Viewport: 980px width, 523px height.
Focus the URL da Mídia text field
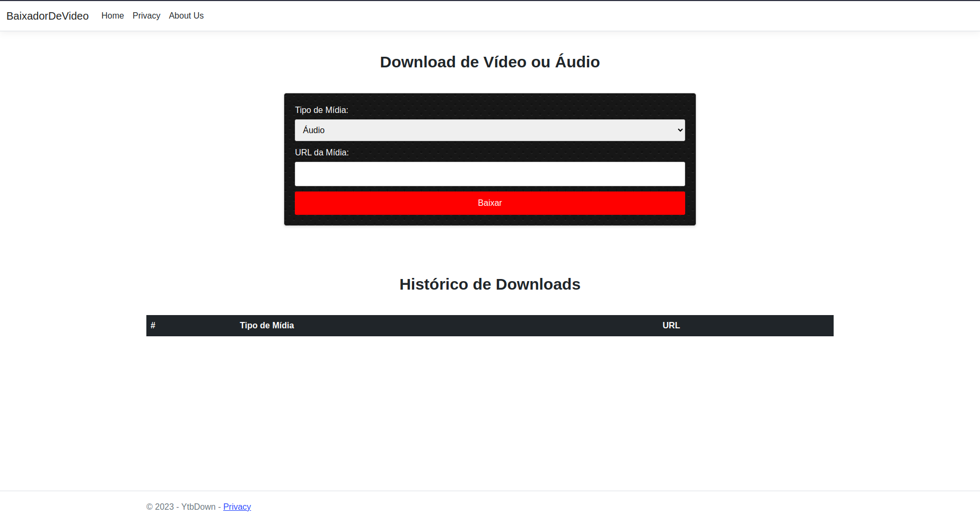489,174
